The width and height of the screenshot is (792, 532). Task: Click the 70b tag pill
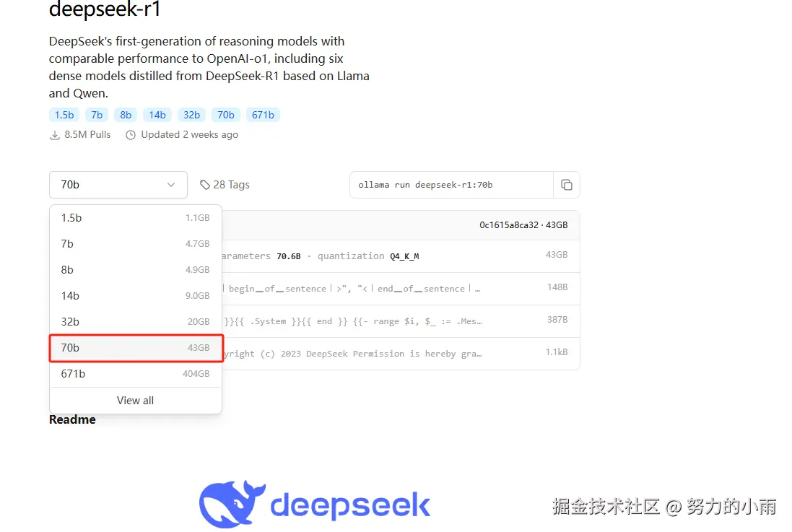point(226,115)
